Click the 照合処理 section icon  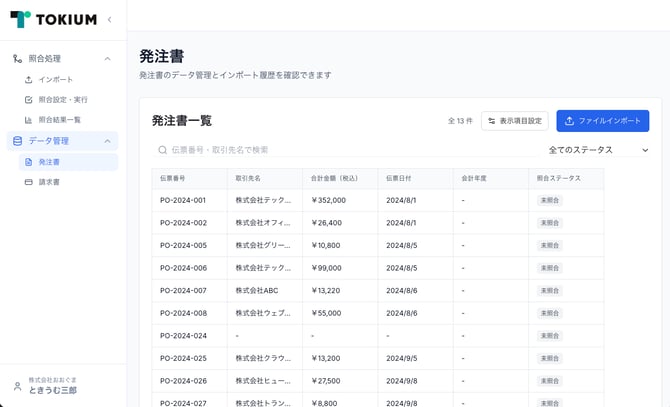[x=17, y=59]
